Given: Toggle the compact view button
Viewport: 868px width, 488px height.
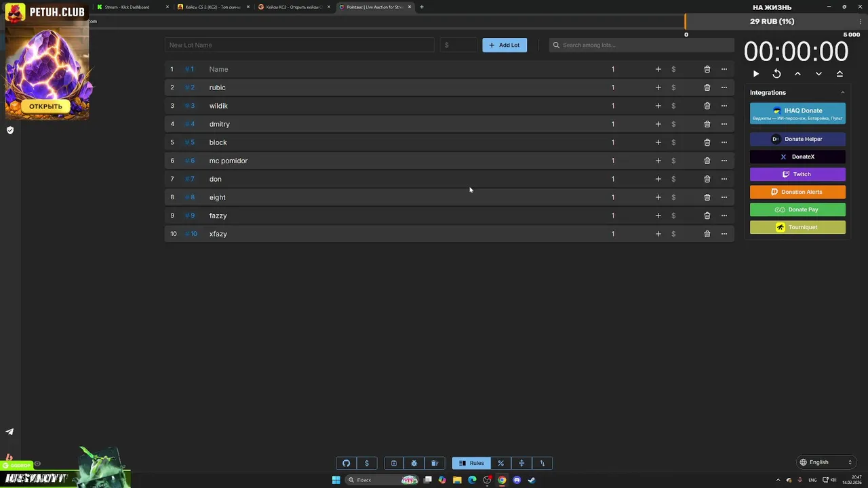Looking at the screenshot, I should pyautogui.click(x=521, y=463).
